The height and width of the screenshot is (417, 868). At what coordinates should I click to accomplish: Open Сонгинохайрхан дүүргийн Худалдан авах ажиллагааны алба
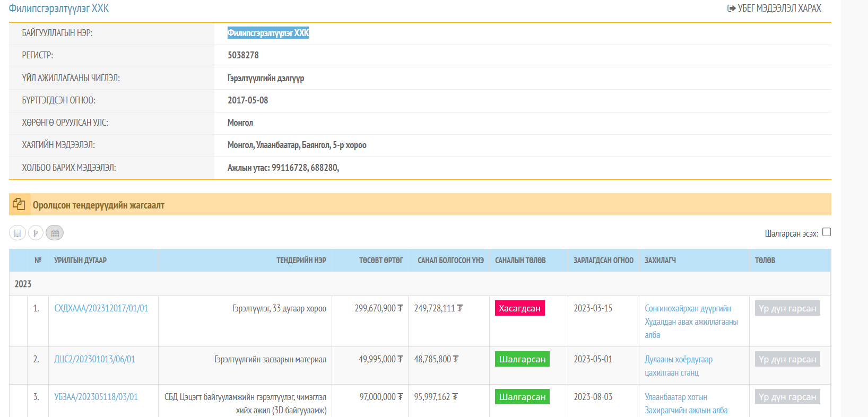690,322
